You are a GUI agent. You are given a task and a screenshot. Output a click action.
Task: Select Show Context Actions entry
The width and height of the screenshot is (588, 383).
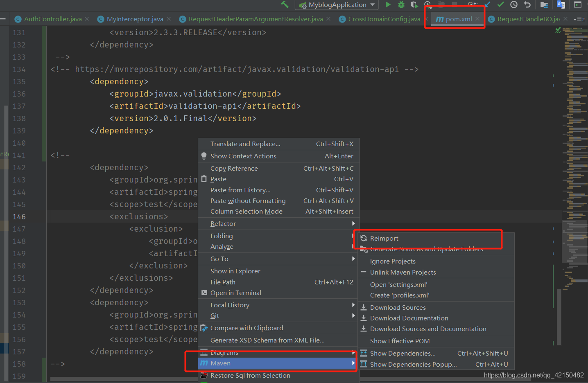278,156
